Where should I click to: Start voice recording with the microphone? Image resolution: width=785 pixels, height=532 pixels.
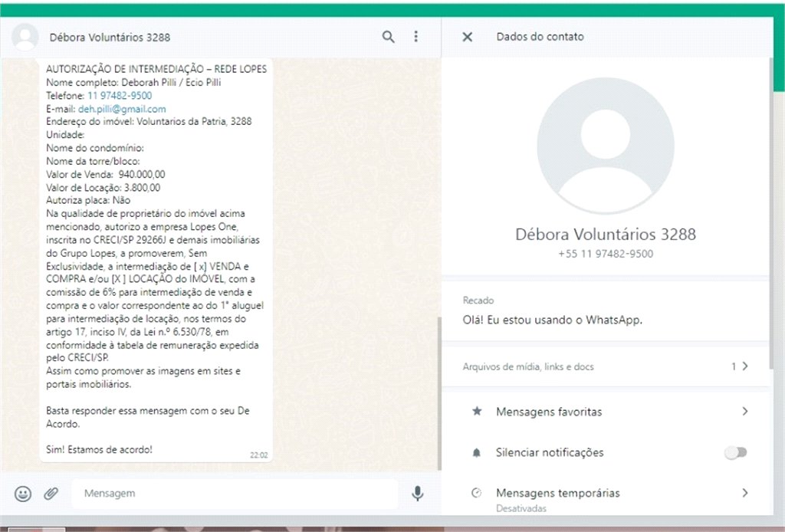click(418, 494)
